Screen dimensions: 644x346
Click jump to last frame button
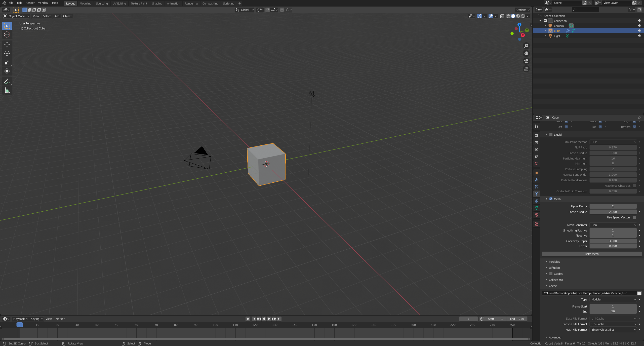tap(279, 319)
